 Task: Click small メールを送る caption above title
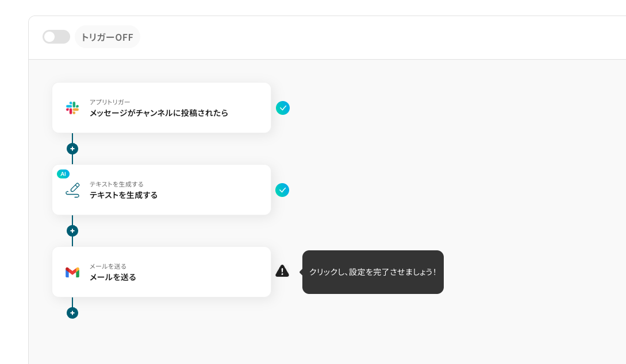[108, 266]
